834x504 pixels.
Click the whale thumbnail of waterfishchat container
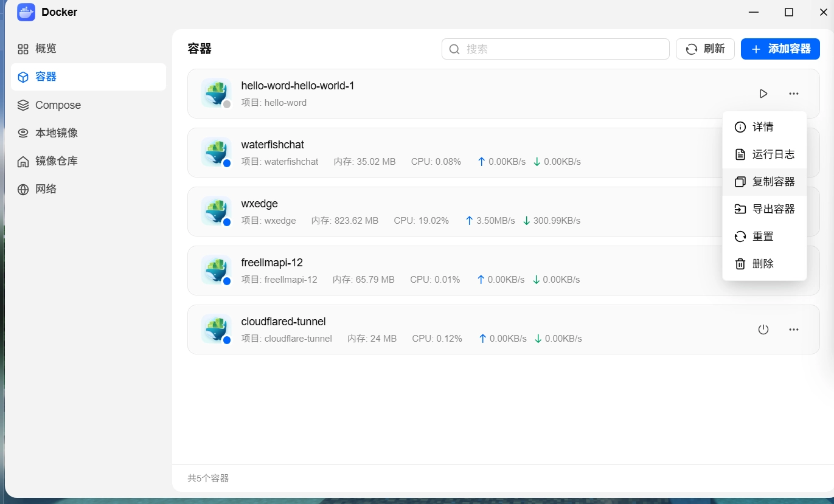pos(216,153)
